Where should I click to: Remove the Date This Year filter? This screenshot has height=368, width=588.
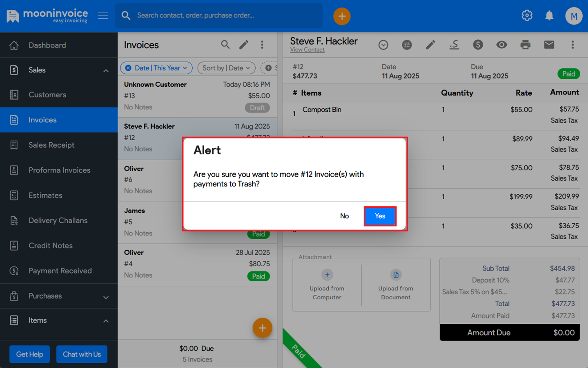coord(128,68)
